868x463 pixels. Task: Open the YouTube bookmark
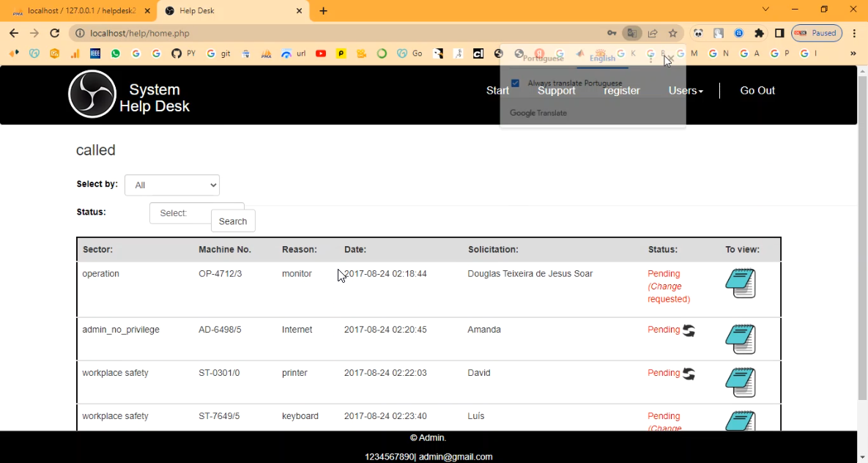point(321,53)
